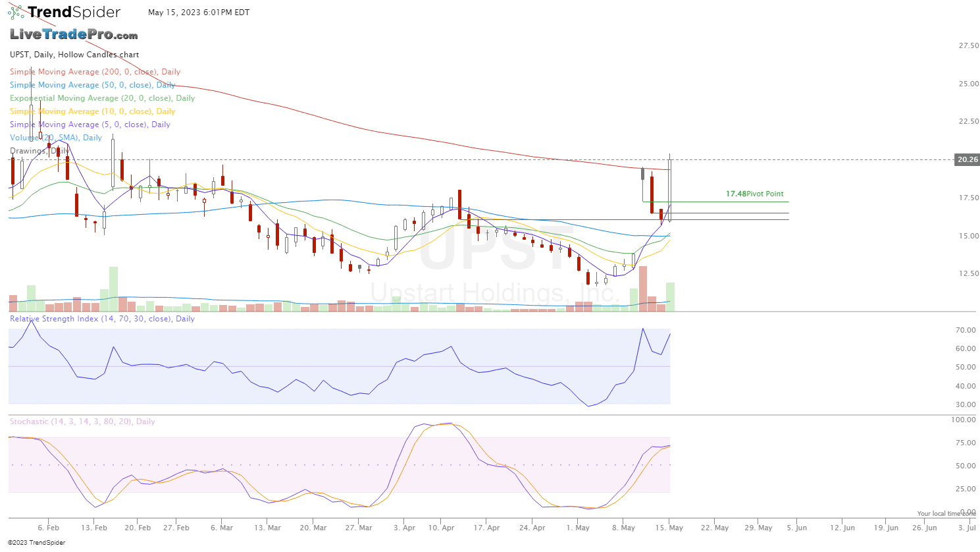Screen dimensions: 980x552
Task: Click the Drawings, Daily legend entry
Action: tap(39, 151)
